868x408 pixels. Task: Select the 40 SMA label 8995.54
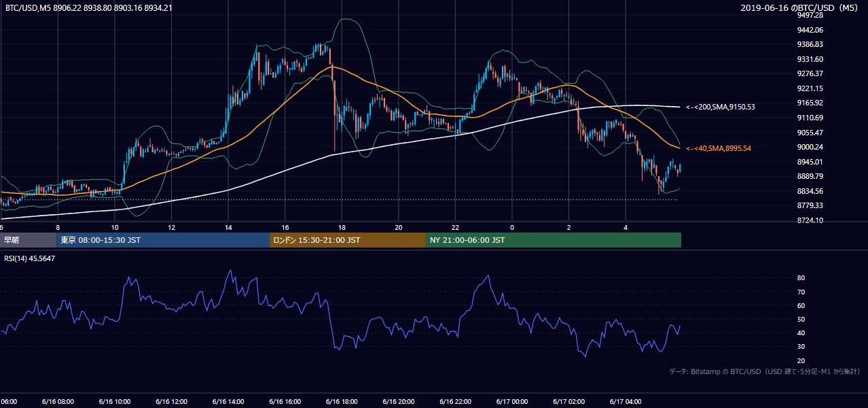[x=718, y=148]
